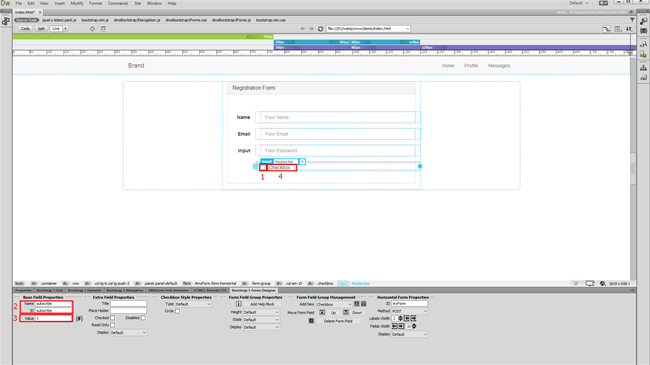Click the file management arrows icon in toolbar

(x=629, y=29)
